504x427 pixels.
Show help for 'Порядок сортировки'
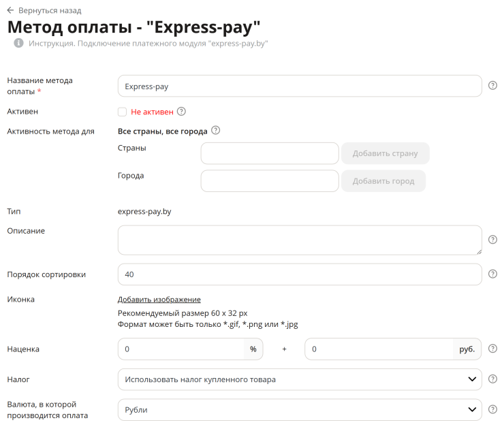492,274
